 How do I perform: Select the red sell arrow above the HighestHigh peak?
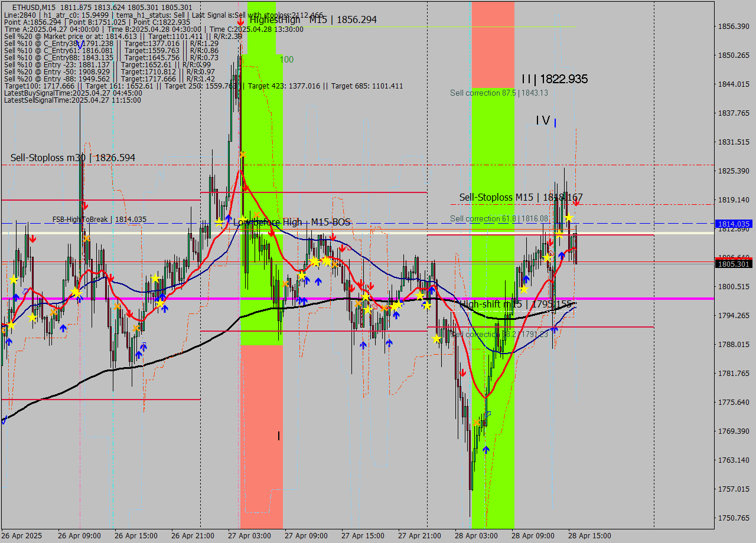(x=241, y=22)
